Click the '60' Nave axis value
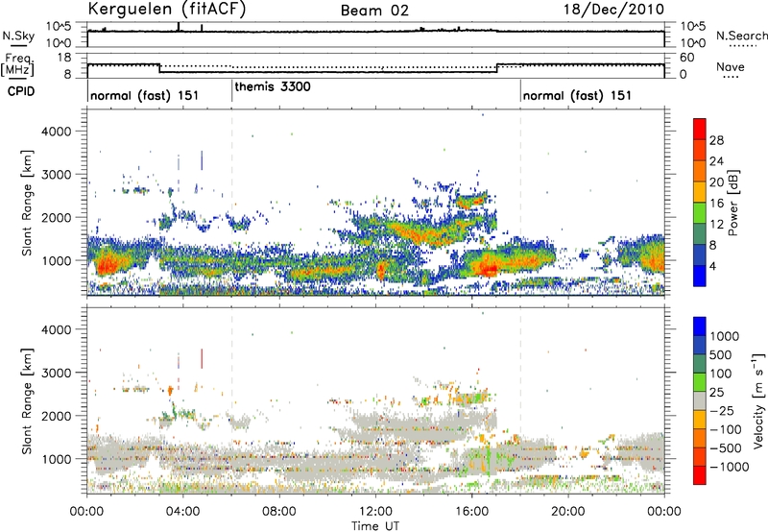Image resolution: width=768 pixels, height=532 pixels. [x=686, y=58]
